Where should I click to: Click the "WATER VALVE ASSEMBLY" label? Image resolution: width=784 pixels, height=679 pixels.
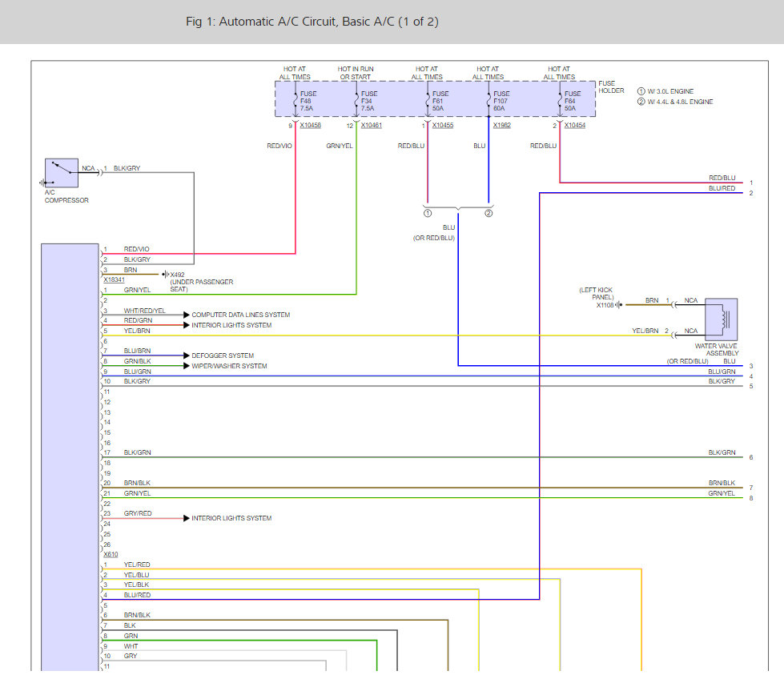[716, 349]
